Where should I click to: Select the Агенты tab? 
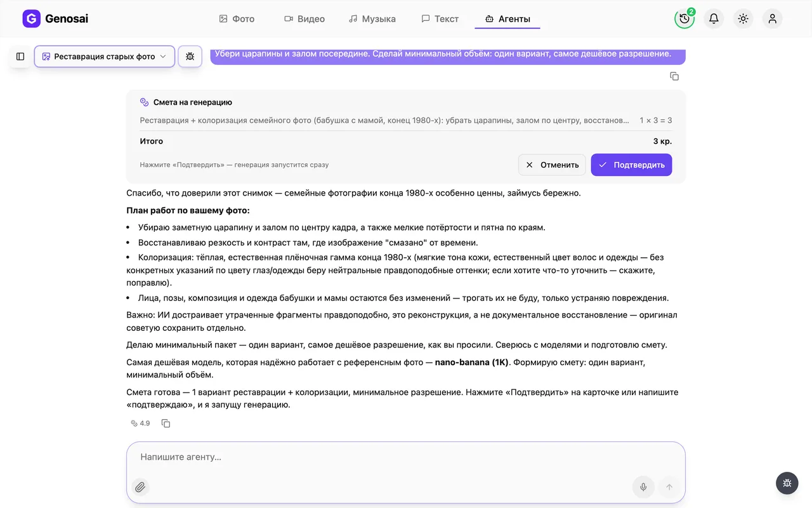pos(507,19)
